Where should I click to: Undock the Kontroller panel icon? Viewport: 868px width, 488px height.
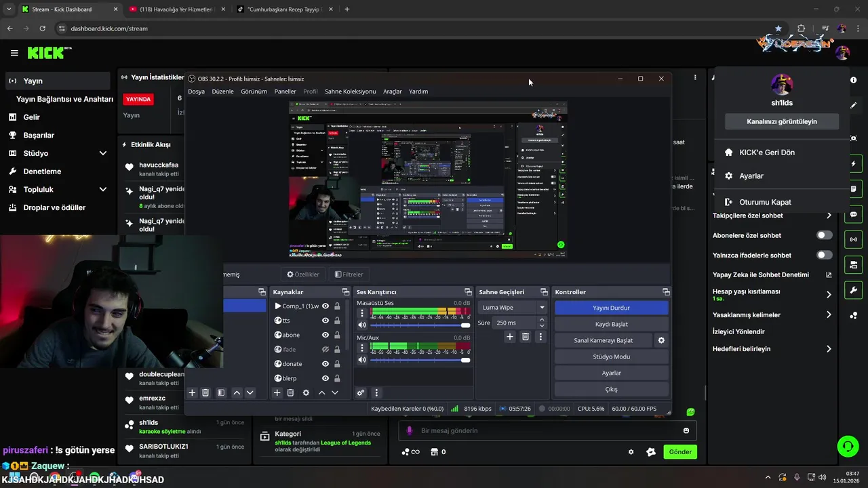666,292
